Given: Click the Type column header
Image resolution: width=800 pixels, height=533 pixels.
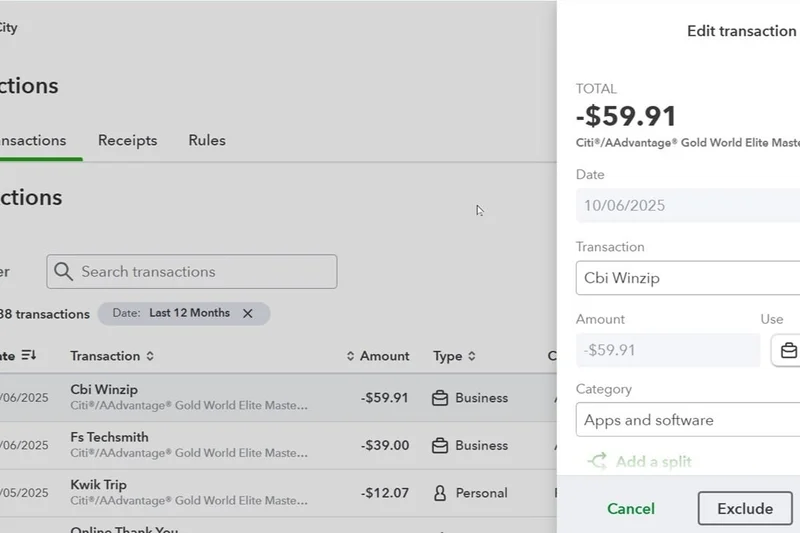Looking at the screenshot, I should (x=447, y=356).
